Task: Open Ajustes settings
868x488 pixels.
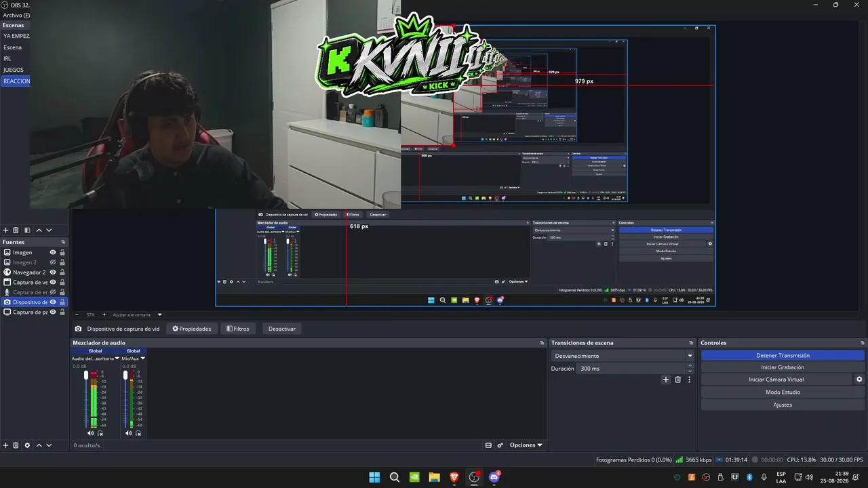Action: 783,405
